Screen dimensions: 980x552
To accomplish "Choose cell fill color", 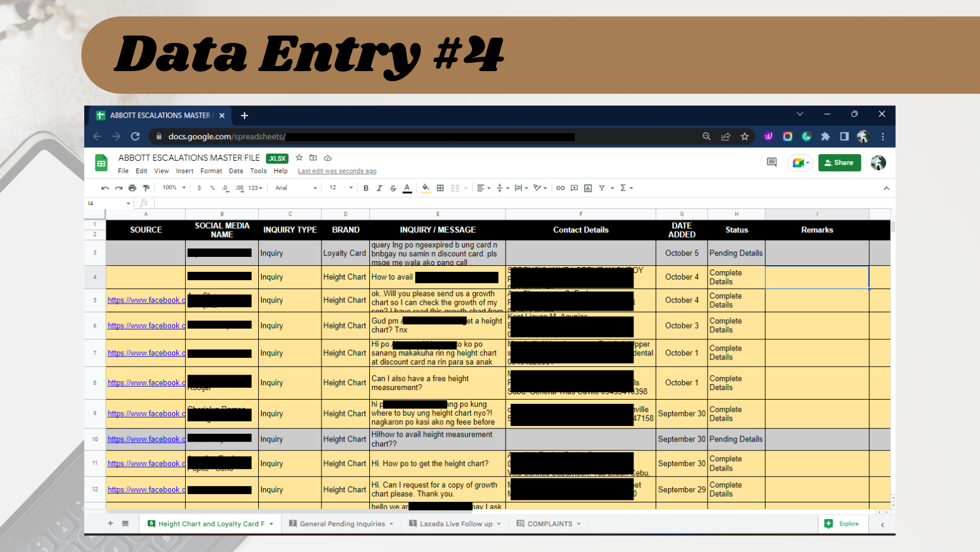I will (425, 188).
